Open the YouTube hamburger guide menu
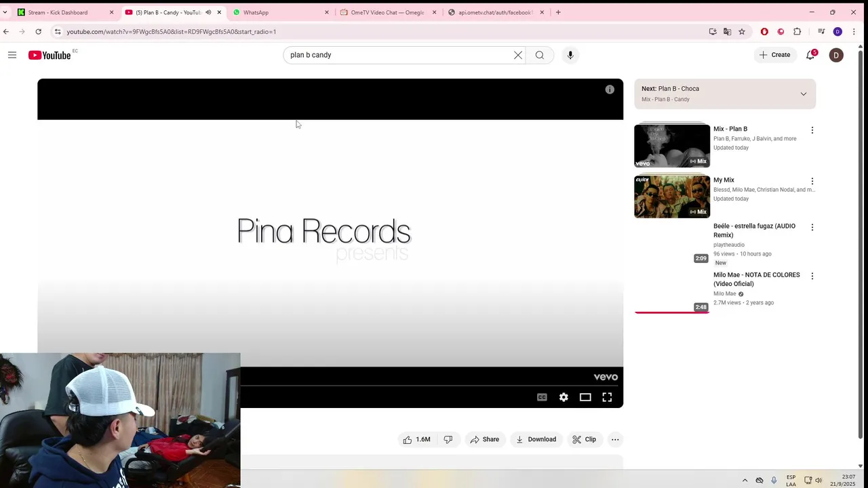 (12, 55)
